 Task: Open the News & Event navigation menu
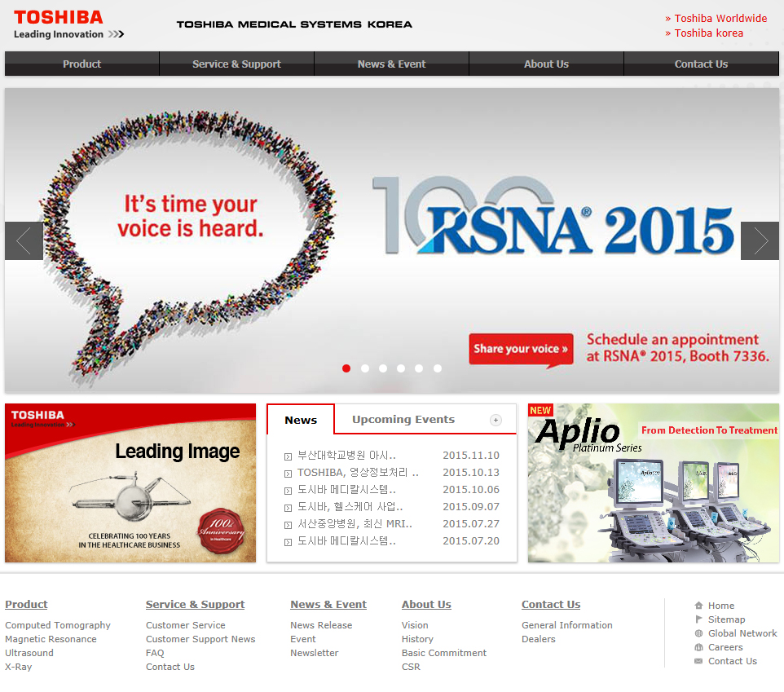pyautogui.click(x=391, y=64)
